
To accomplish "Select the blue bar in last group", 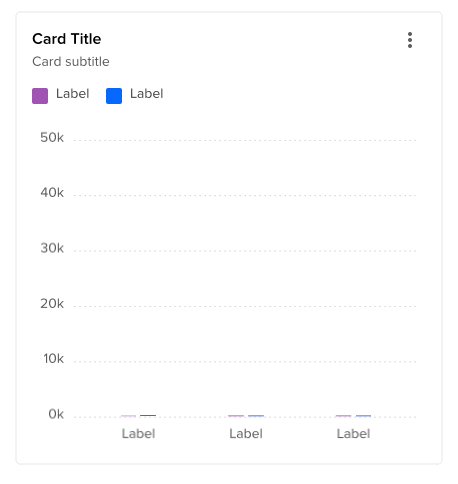I will 363,416.
